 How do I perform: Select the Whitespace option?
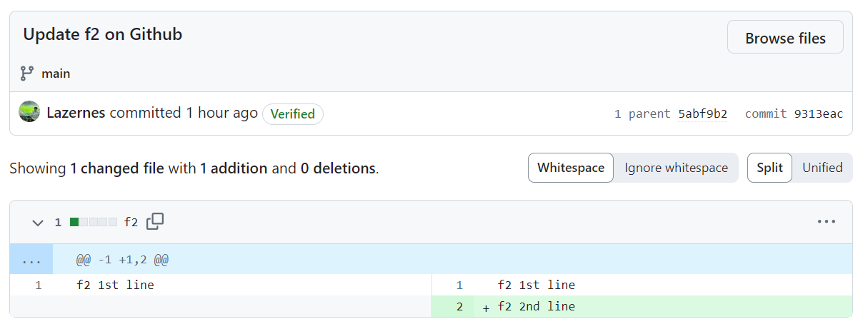(x=571, y=168)
